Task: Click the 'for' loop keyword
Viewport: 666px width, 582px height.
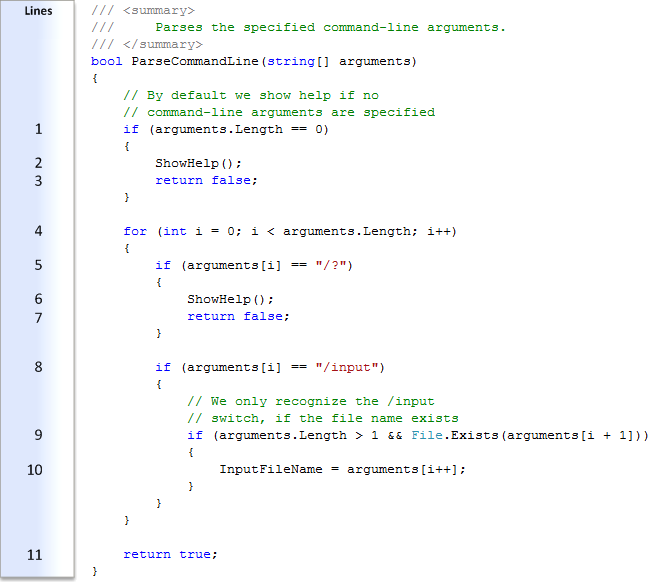Action: (135, 232)
